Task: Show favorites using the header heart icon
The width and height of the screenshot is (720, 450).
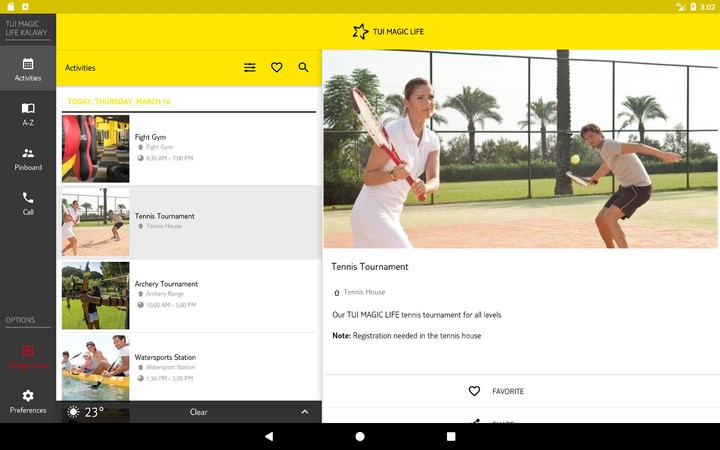Action: coord(277,68)
